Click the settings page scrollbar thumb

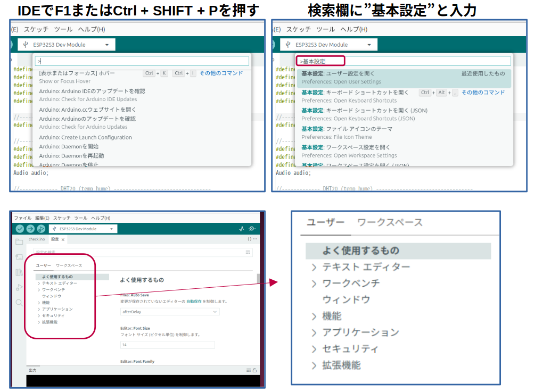point(258,279)
